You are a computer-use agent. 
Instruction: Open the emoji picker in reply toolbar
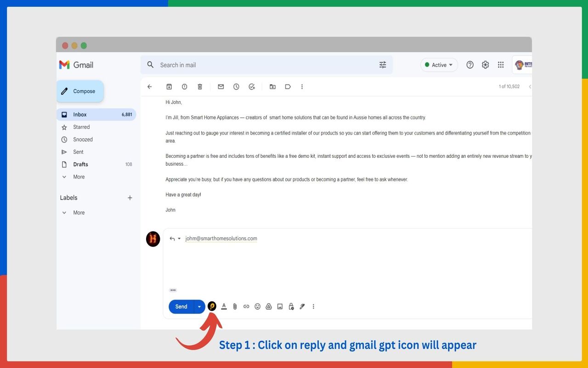[x=258, y=306]
